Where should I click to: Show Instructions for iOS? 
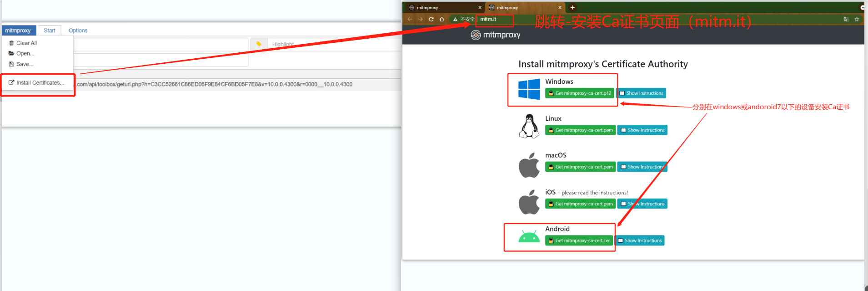(x=642, y=204)
